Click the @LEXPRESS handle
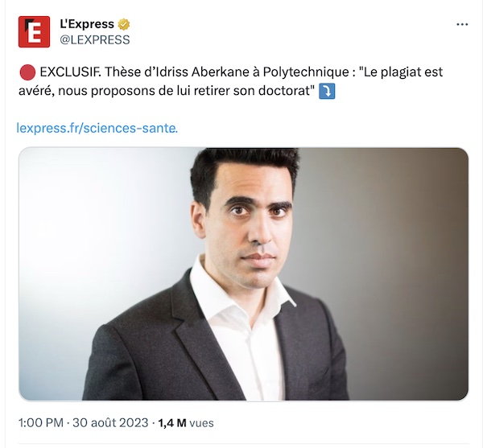483x448 pixels. pyautogui.click(x=95, y=40)
